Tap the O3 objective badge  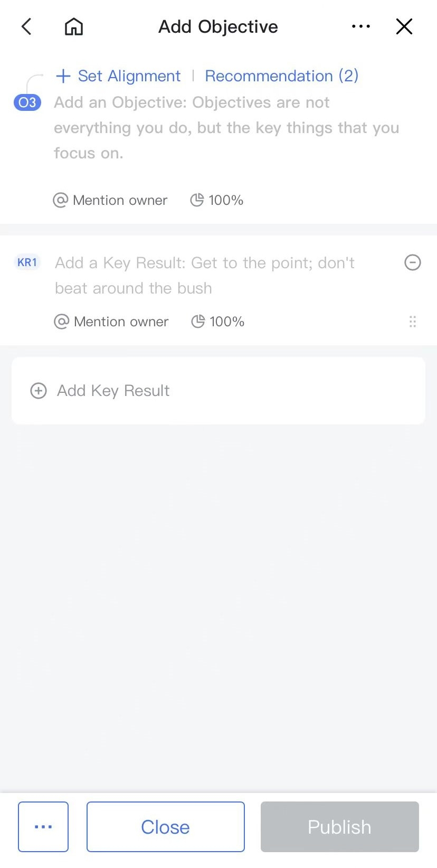coord(27,102)
